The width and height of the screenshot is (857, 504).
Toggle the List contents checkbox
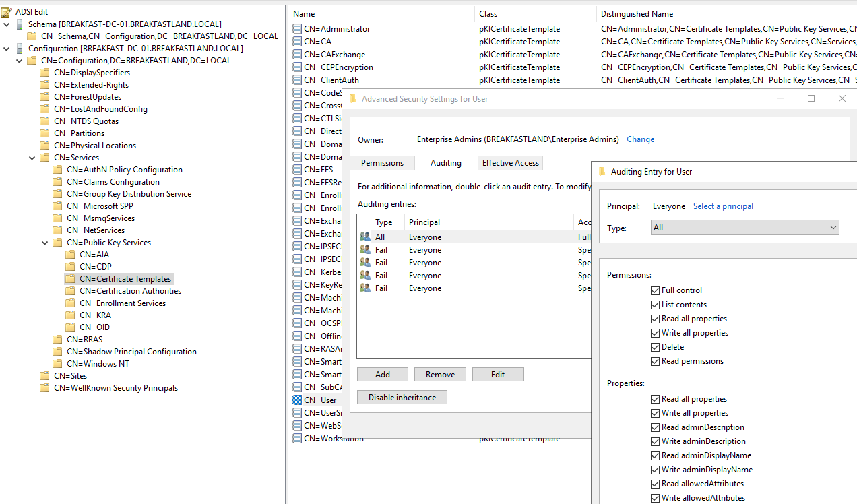[656, 305]
